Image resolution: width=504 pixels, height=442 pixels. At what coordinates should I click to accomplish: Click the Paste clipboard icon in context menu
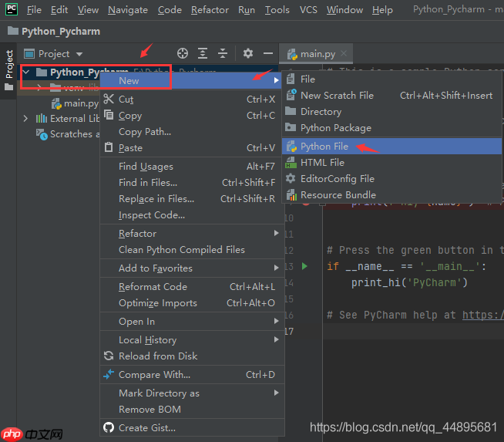109,147
